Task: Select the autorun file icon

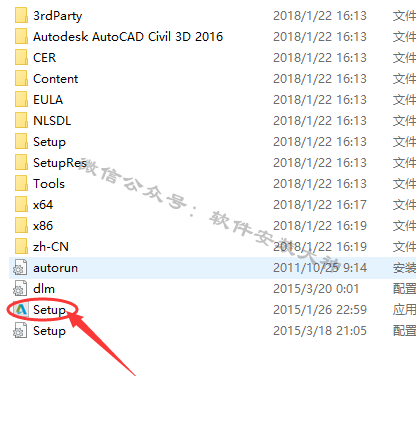Action: point(20,268)
